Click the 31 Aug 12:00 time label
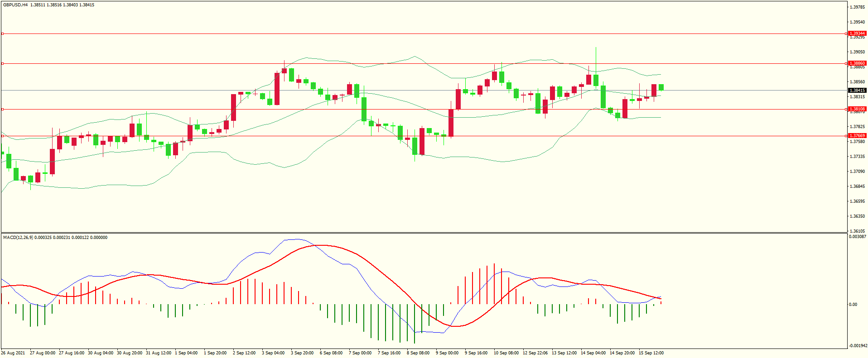This screenshot has height=358, width=868. click(x=159, y=353)
